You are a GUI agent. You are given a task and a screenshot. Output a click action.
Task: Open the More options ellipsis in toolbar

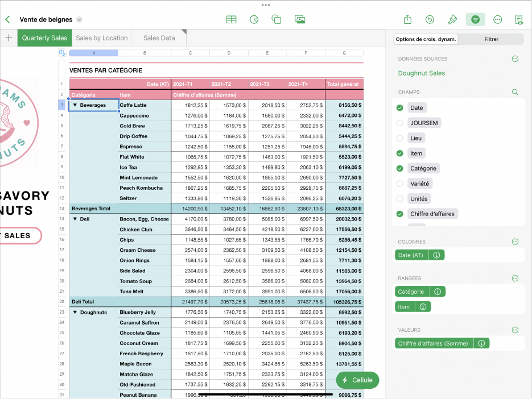click(497, 20)
